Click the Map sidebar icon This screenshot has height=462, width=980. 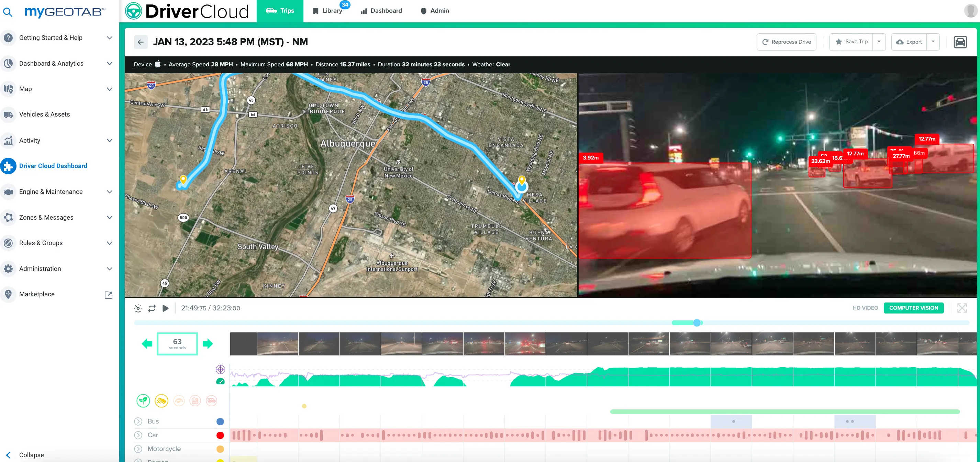[8, 89]
